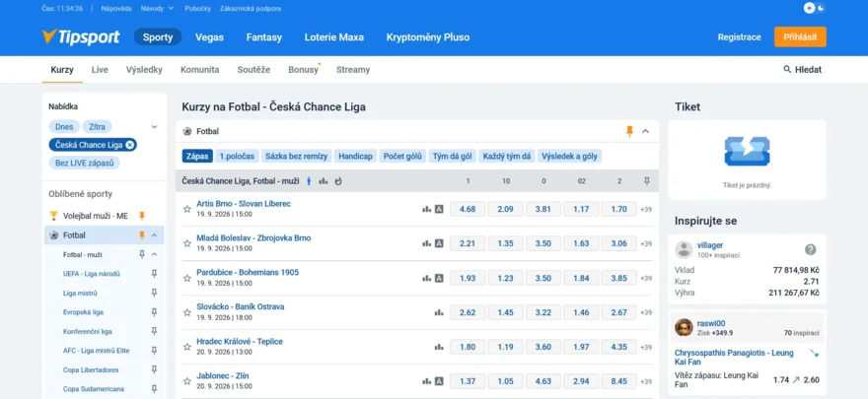
Task: Bet odds 4.68 on Artis Brno
Action: [468, 209]
